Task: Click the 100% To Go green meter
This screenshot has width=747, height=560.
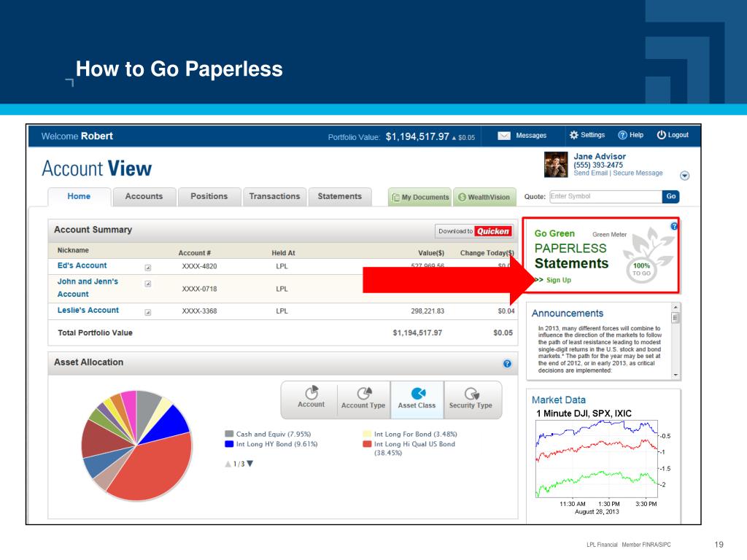Action: tap(641, 270)
